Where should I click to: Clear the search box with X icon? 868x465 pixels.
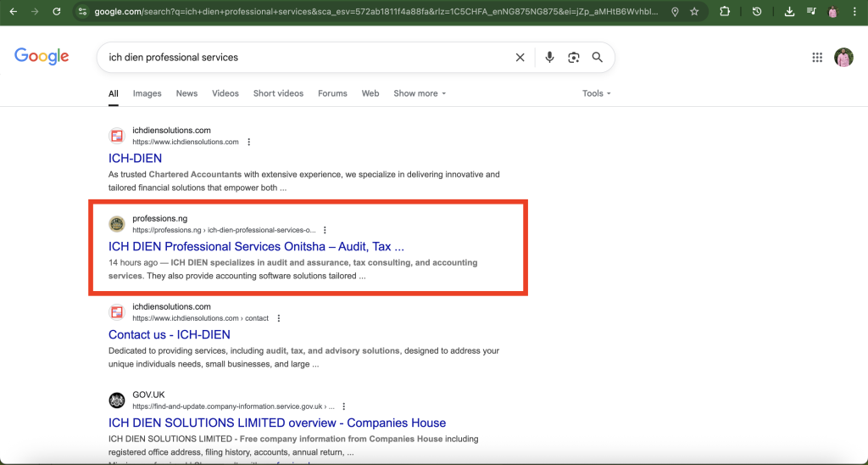pos(520,57)
